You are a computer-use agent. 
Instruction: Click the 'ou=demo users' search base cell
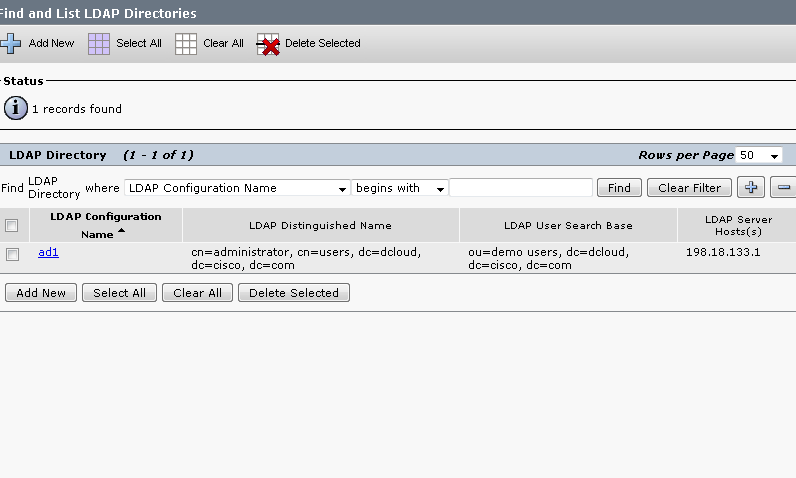549,258
